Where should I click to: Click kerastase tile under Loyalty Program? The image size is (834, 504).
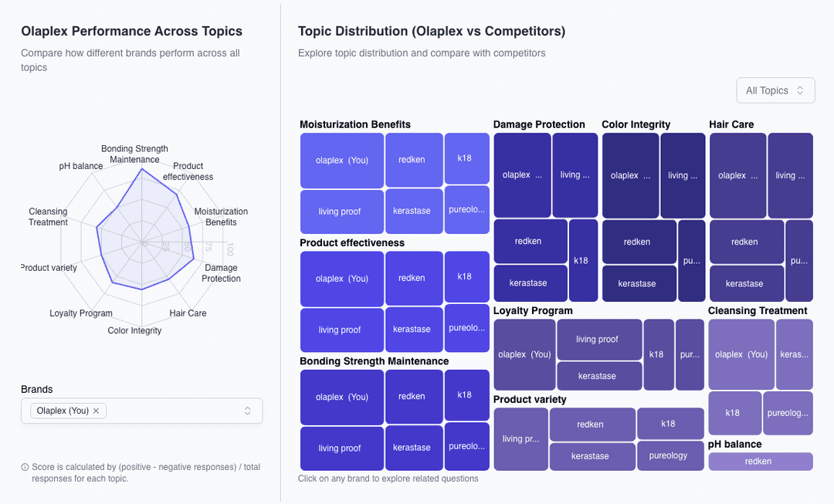click(x=598, y=376)
